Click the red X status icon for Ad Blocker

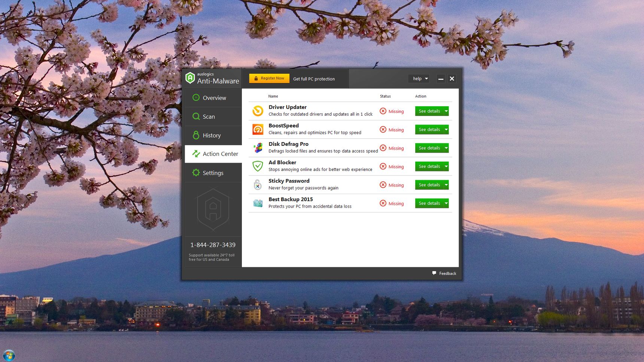(383, 166)
